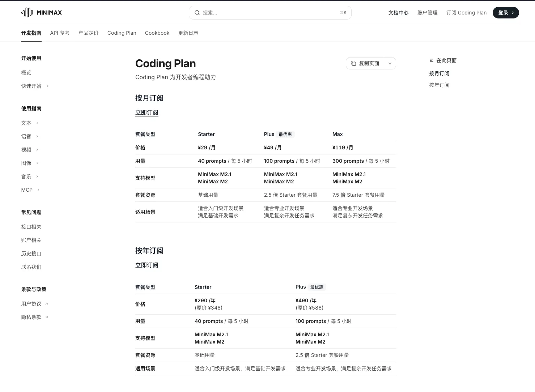This screenshot has height=392, width=535.
Task: Jump to 按月订阅 in page outline
Action: [x=439, y=73]
